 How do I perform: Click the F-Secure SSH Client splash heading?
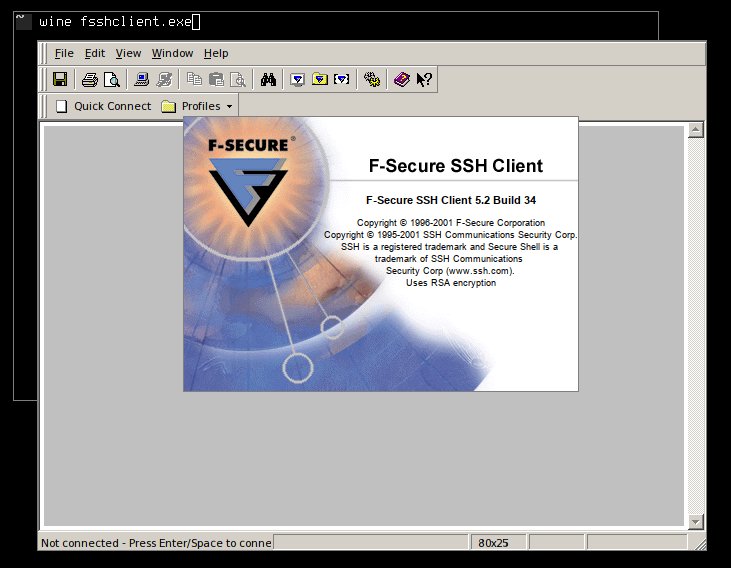tap(455, 166)
